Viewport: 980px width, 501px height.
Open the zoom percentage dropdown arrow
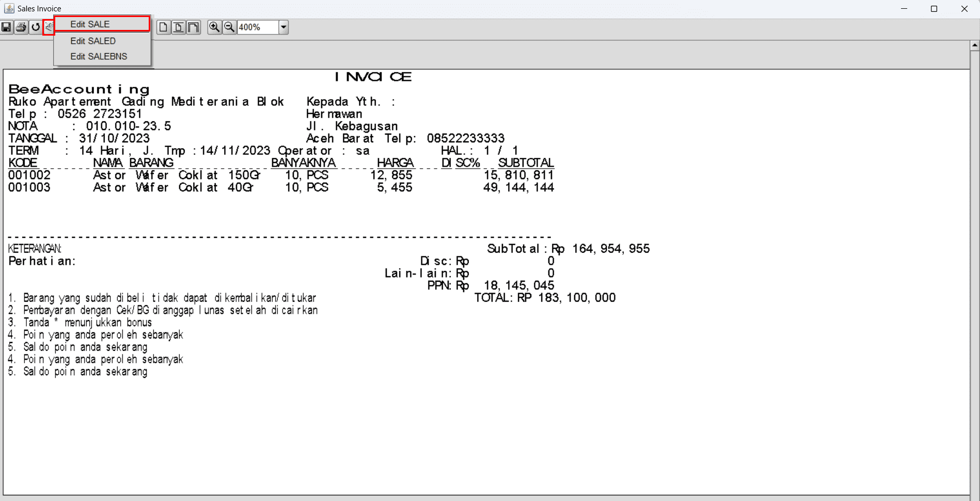[x=283, y=27]
